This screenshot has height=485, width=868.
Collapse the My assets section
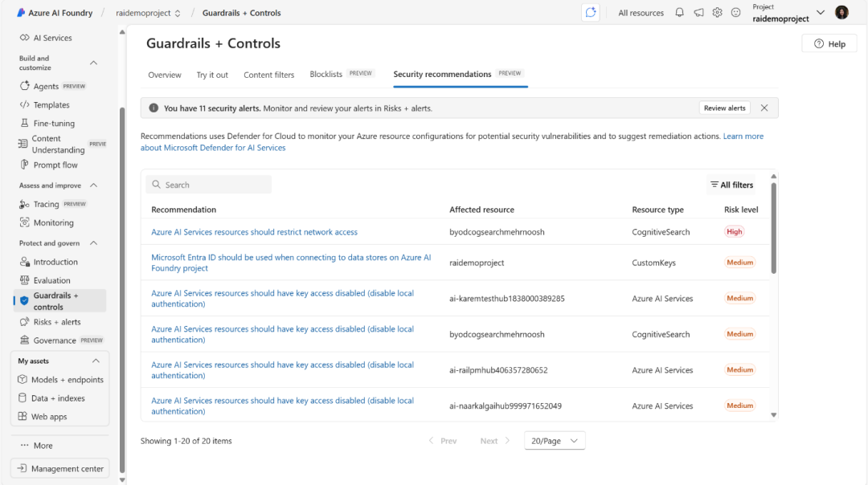point(96,361)
